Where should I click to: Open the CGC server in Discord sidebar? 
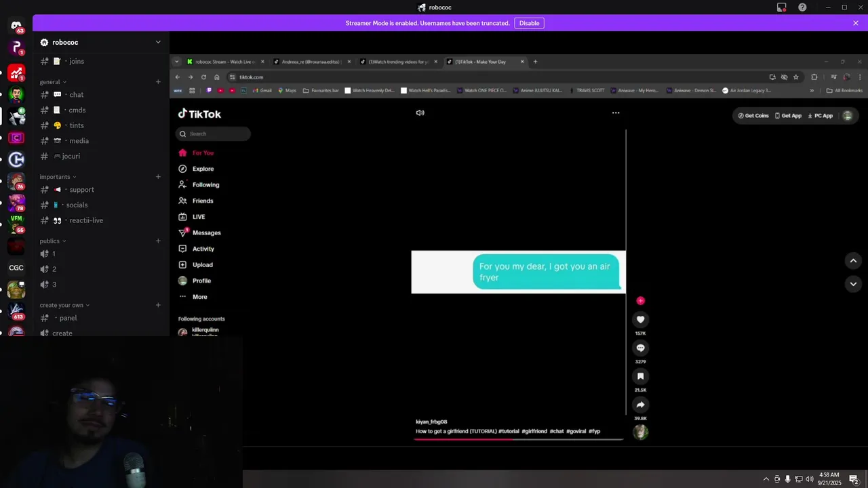pyautogui.click(x=16, y=268)
